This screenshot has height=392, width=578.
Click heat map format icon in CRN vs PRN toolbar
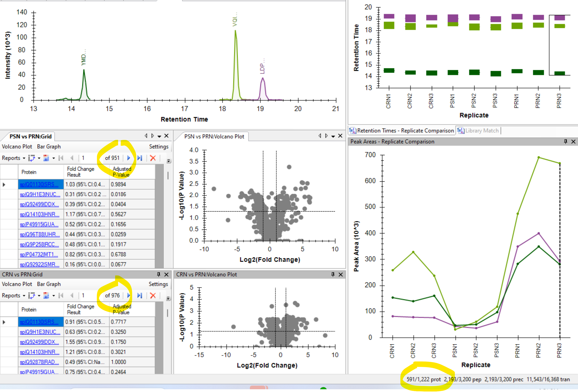pos(46,295)
